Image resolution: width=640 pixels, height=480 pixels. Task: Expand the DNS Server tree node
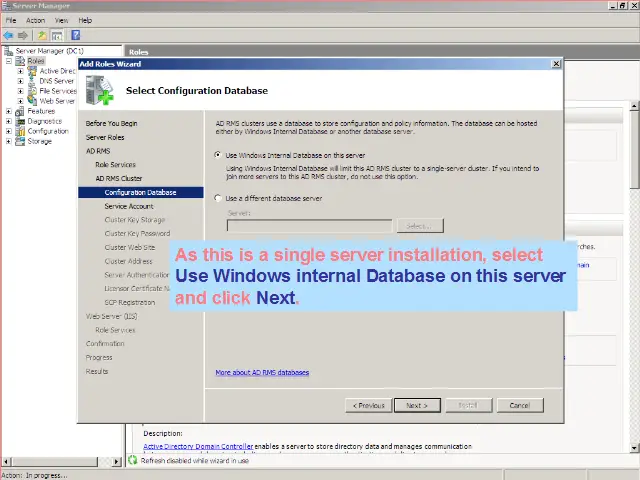click(x=20, y=81)
